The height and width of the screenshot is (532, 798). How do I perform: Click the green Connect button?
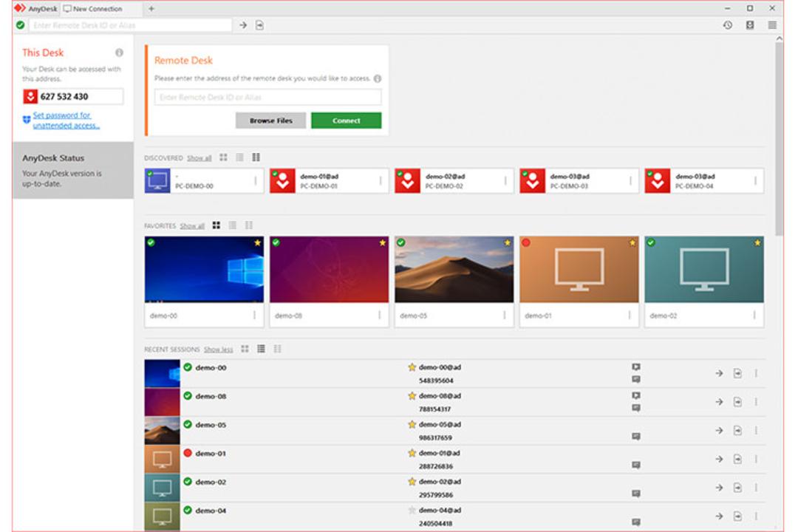346,120
